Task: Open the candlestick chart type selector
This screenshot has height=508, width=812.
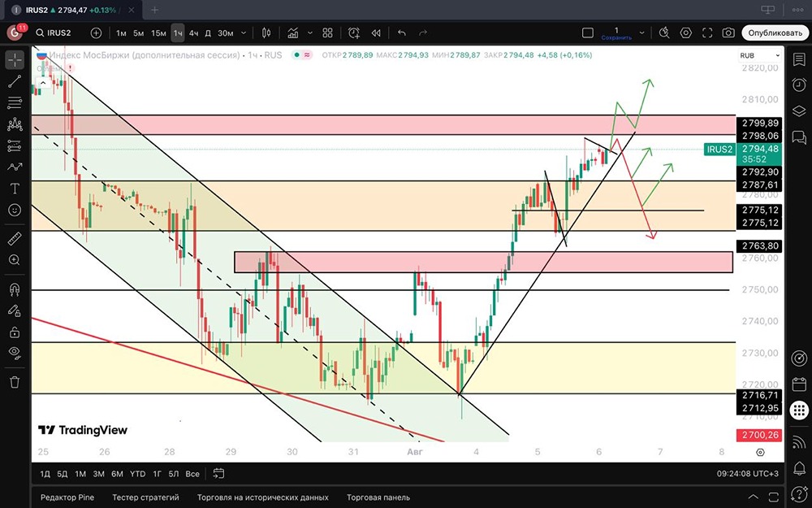Action: [x=266, y=33]
